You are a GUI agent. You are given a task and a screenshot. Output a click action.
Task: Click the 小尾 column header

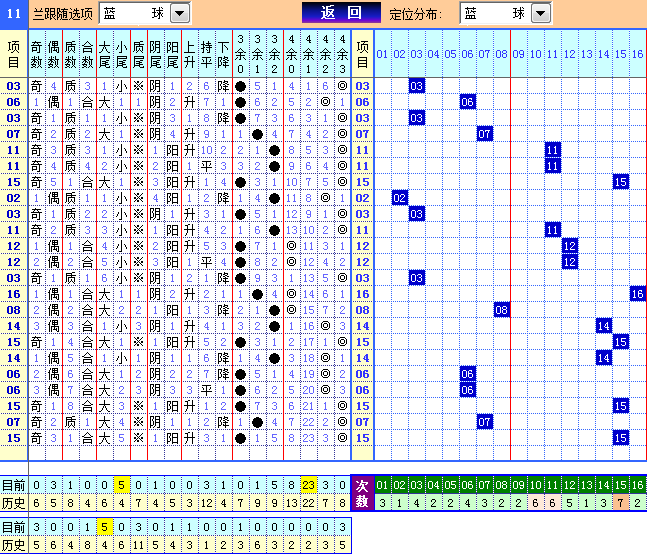(121, 54)
